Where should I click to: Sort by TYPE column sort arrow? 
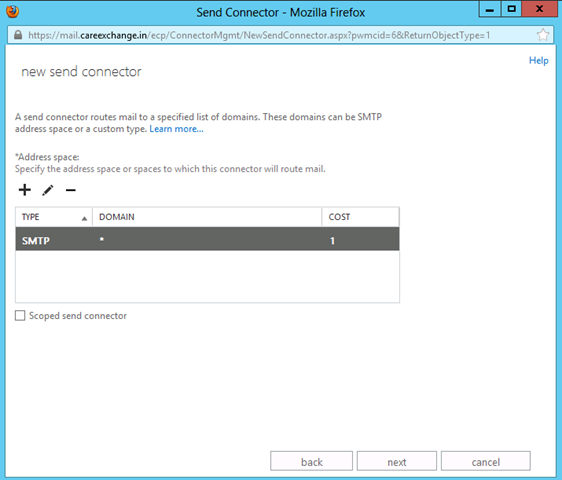pos(84,218)
